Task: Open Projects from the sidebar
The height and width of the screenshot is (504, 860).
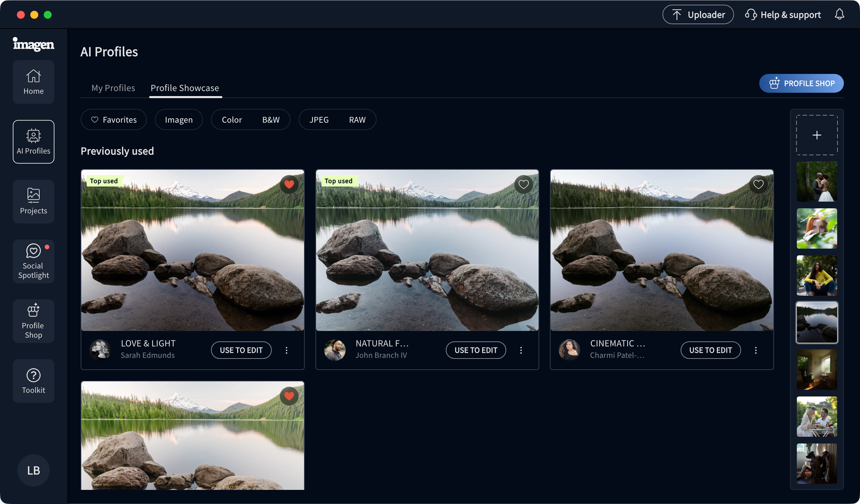Action: (x=34, y=201)
